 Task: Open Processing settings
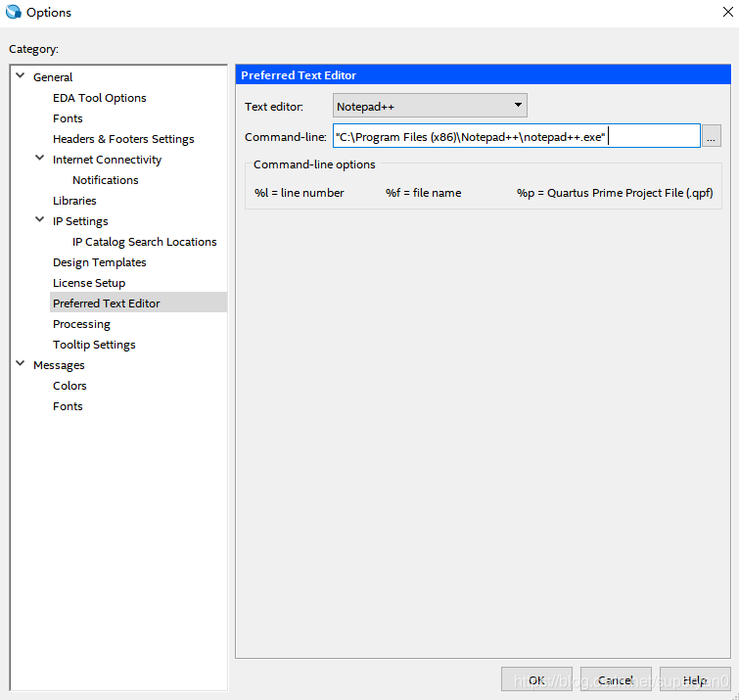(x=81, y=324)
